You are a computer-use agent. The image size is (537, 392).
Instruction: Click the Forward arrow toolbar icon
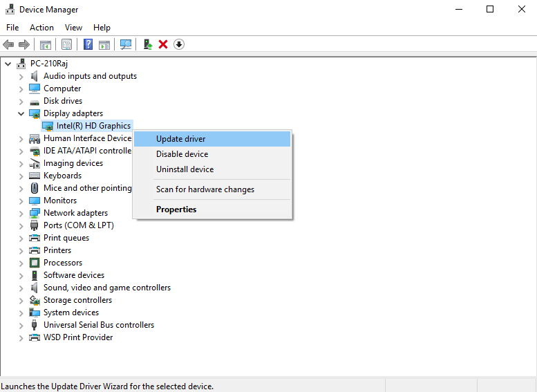click(24, 44)
